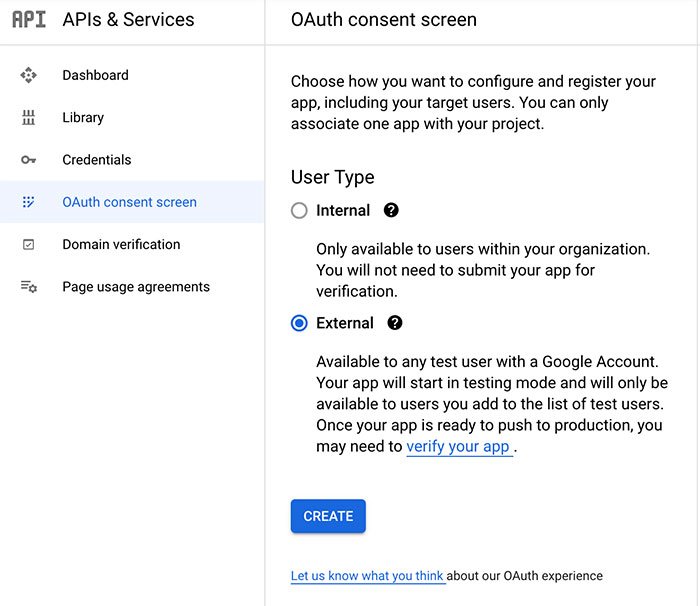Open the Dashboard menu item
The height and width of the screenshot is (606, 700).
tap(95, 75)
